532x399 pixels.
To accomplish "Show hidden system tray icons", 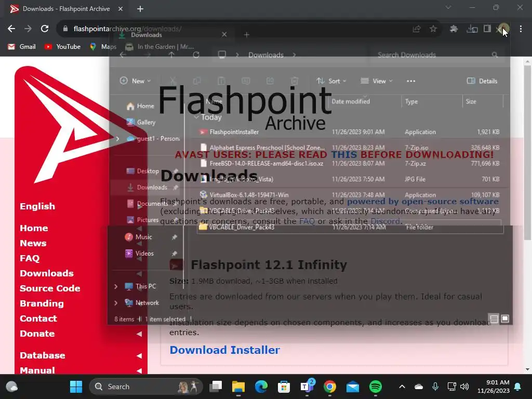I will 402,387.
